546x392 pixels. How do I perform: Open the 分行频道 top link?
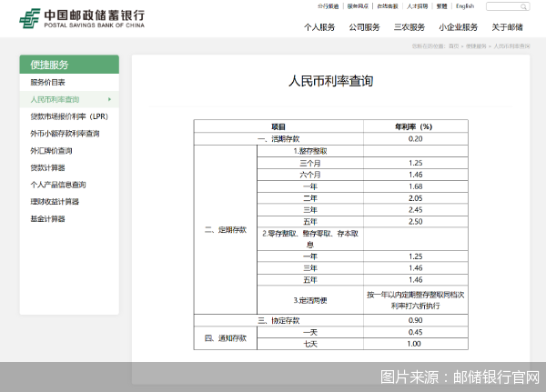pyautogui.click(x=328, y=6)
